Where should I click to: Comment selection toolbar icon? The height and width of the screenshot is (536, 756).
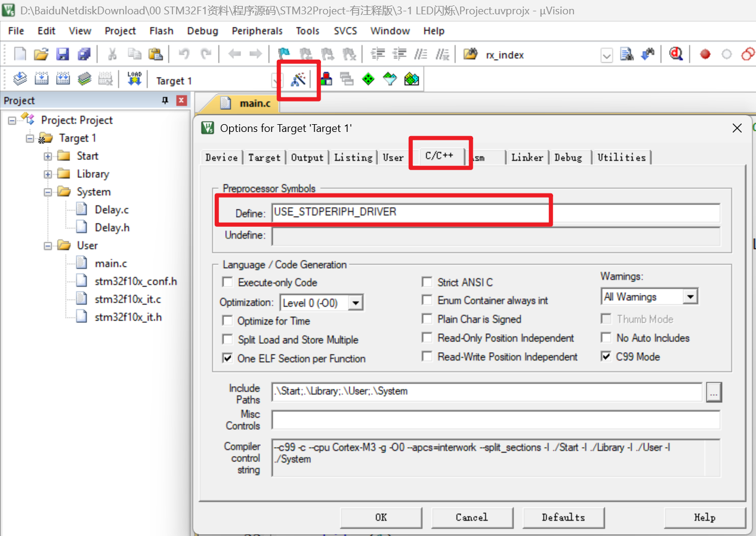click(x=421, y=54)
